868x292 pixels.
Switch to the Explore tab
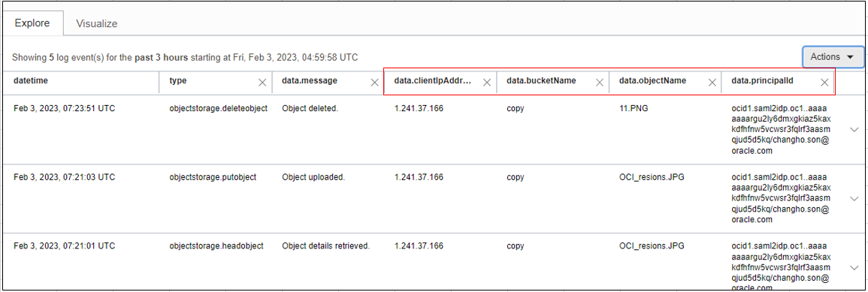32,23
